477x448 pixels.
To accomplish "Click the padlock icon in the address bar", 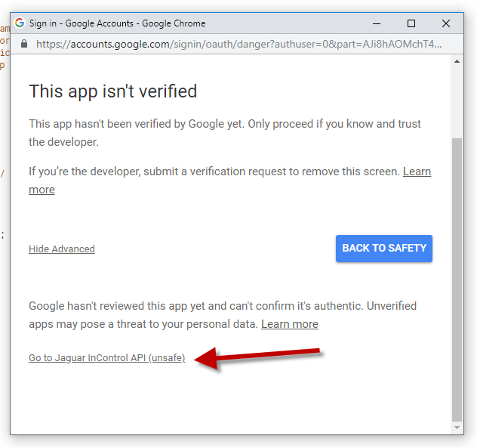I will [x=24, y=44].
